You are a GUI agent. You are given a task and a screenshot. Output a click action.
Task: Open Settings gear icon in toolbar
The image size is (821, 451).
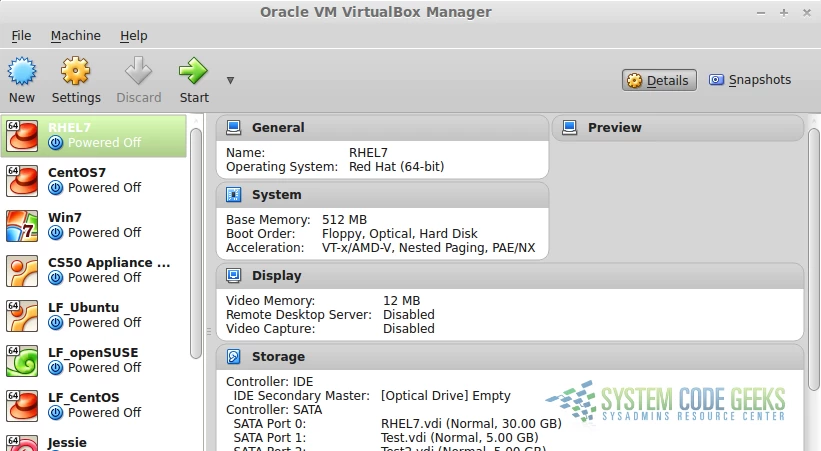click(x=76, y=72)
